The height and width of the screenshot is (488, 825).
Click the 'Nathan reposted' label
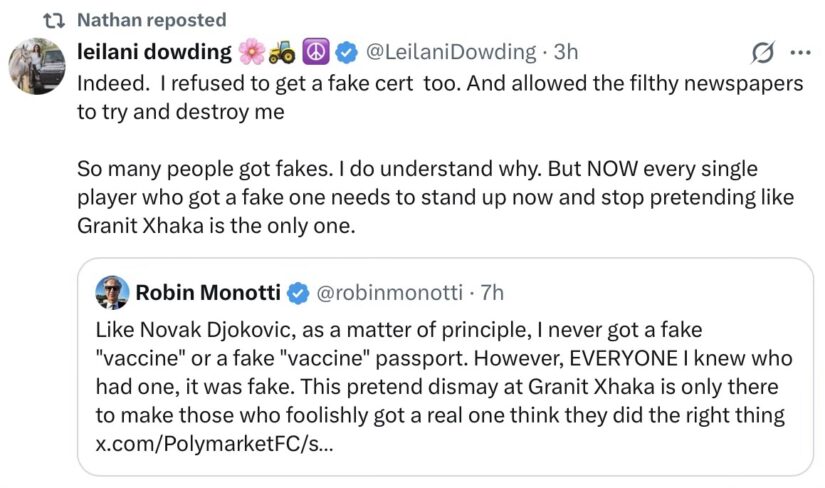[152, 20]
